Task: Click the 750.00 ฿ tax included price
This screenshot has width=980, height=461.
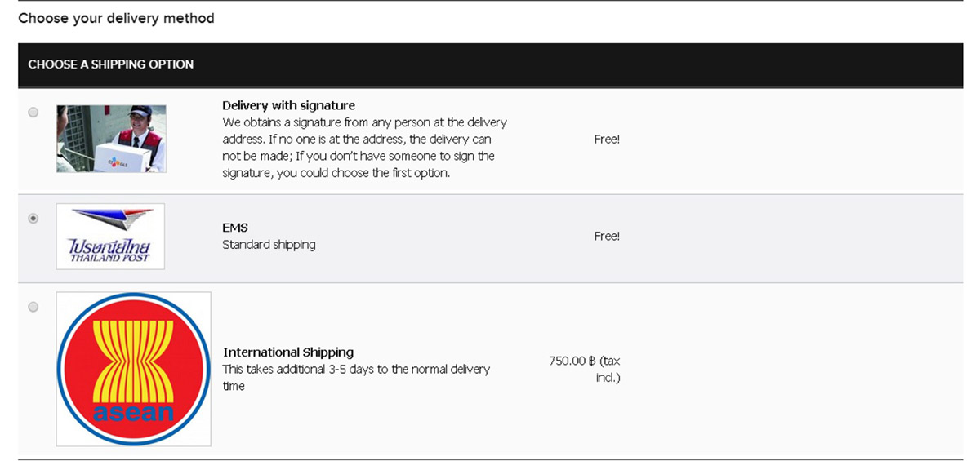Action: pos(585,369)
